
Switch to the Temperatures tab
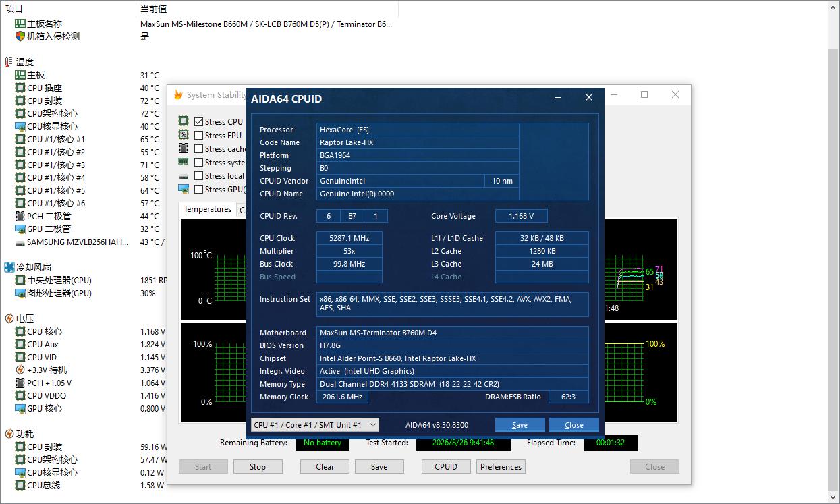tap(208, 209)
